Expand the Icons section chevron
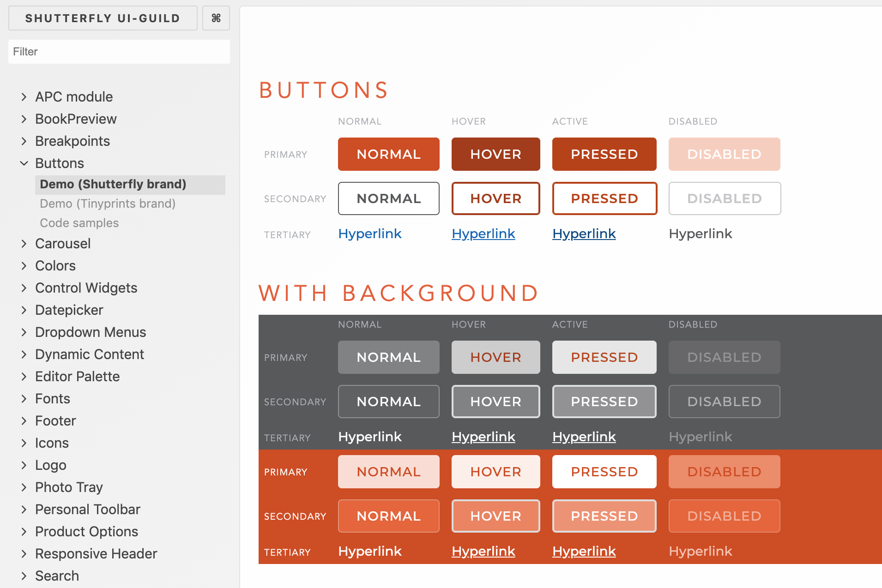882x588 pixels. point(24,443)
